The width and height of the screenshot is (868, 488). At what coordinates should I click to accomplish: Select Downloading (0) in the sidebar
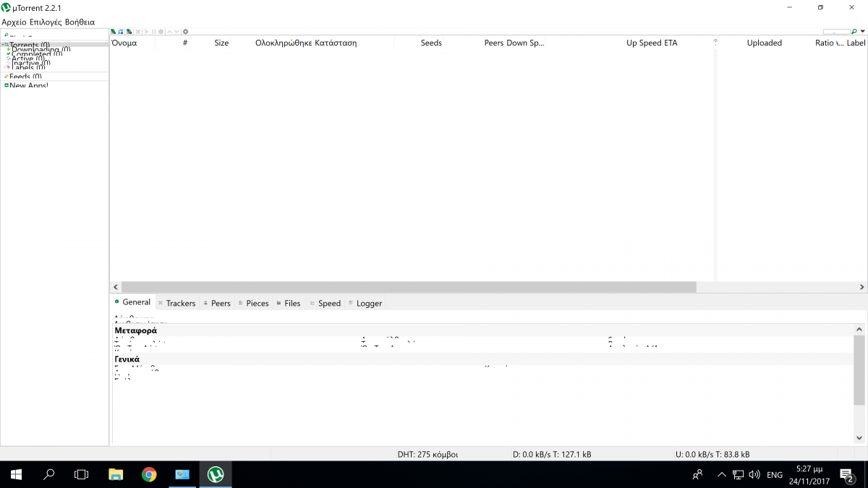pos(41,50)
